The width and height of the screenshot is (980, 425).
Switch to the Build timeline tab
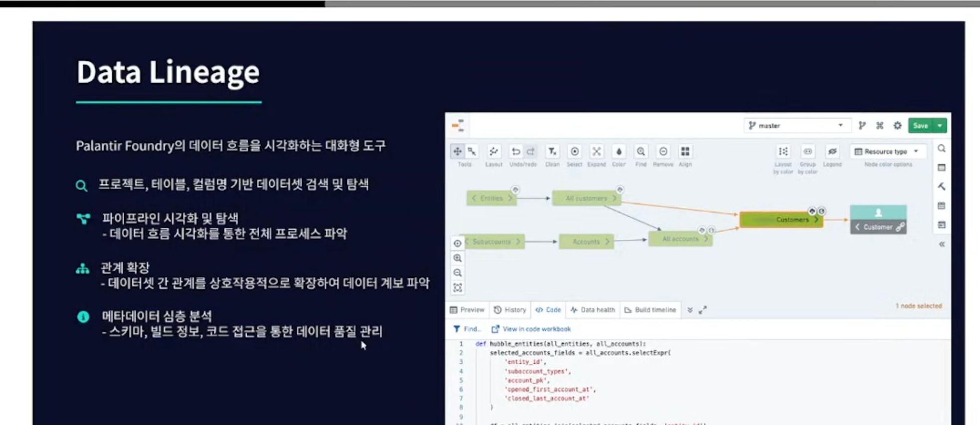[x=650, y=310]
